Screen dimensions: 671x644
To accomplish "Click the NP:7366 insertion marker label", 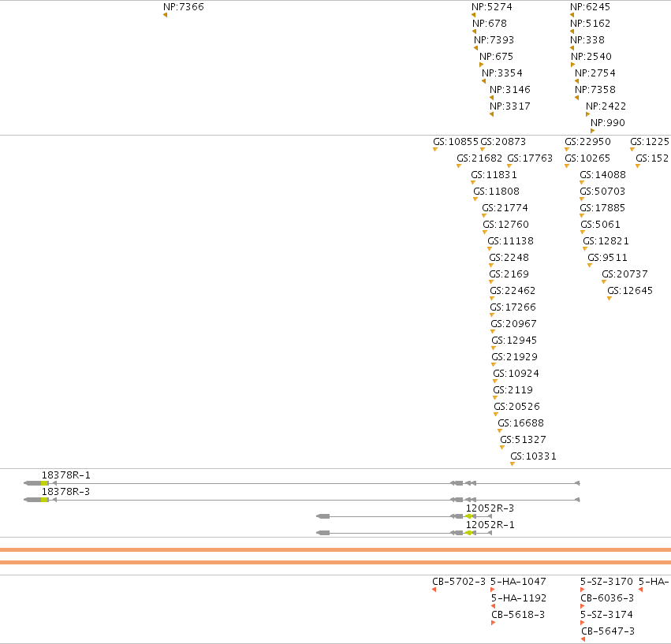I will click(184, 7).
